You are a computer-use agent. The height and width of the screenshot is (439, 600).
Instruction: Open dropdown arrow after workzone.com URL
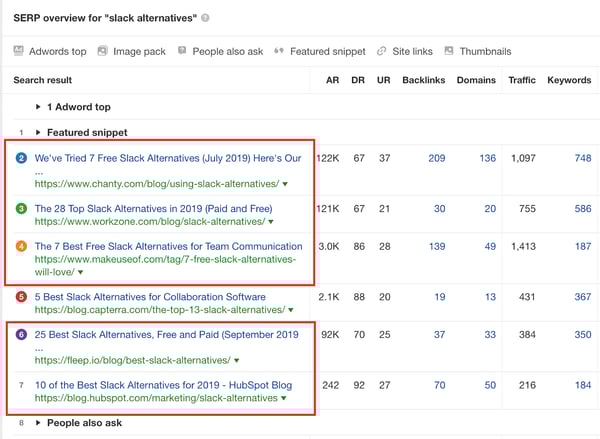point(271,222)
